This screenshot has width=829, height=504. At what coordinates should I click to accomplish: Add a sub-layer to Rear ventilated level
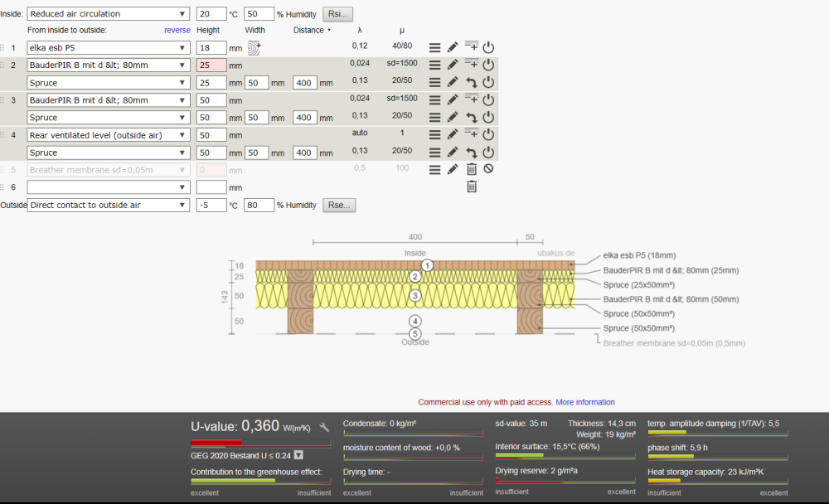471,133
